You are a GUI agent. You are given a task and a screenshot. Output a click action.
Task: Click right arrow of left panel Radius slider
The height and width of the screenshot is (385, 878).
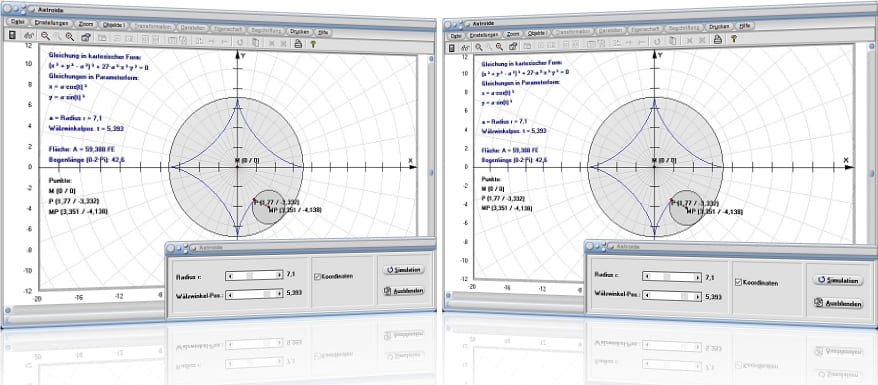coord(279,275)
